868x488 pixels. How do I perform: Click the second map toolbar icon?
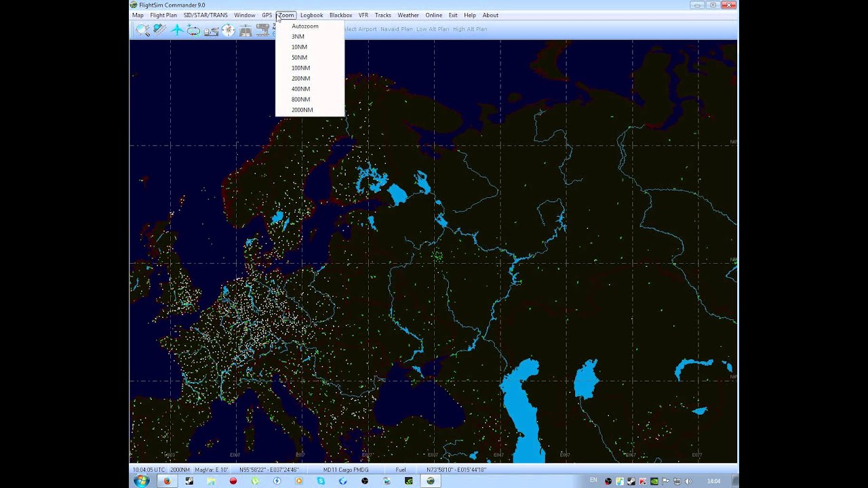pyautogui.click(x=159, y=30)
